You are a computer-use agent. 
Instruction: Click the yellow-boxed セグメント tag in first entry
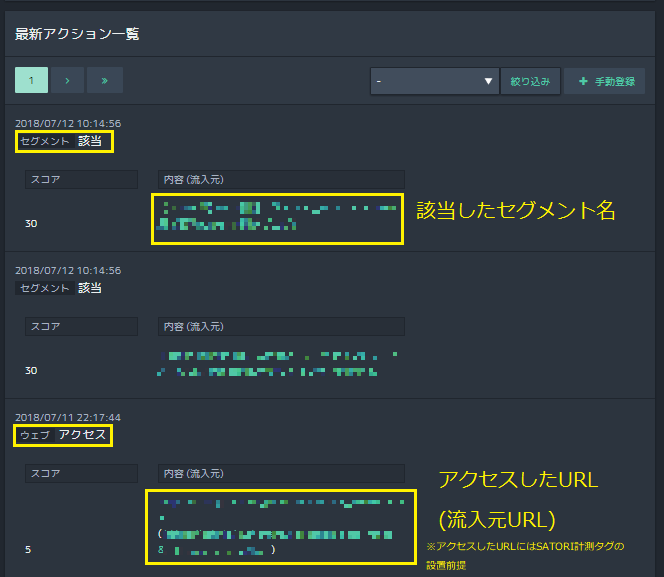pos(45,141)
